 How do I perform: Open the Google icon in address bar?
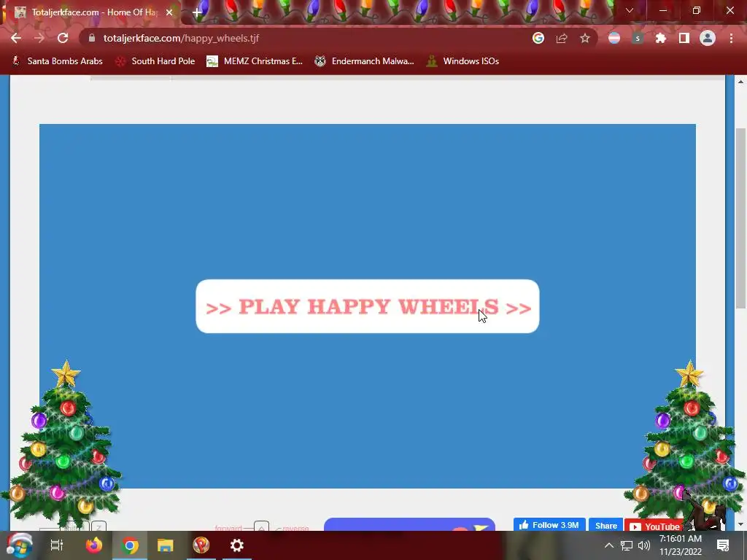(538, 38)
